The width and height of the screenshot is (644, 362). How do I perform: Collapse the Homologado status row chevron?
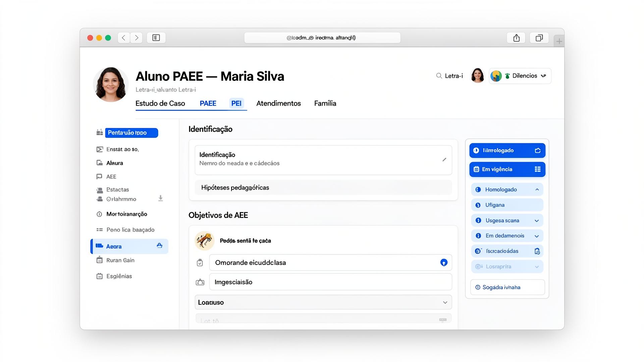(537, 190)
